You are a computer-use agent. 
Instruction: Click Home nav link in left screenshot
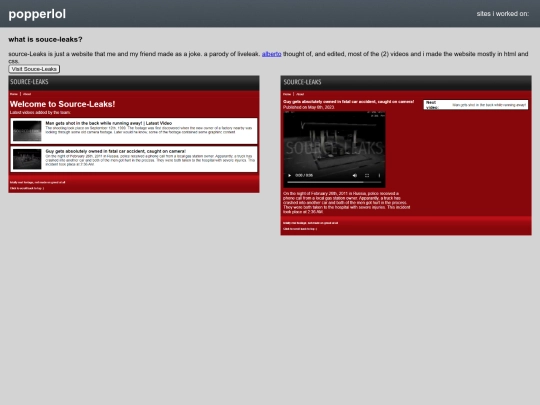pos(14,94)
